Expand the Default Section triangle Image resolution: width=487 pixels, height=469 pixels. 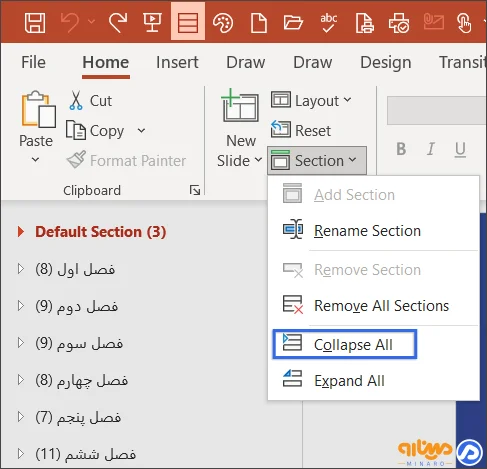21,232
